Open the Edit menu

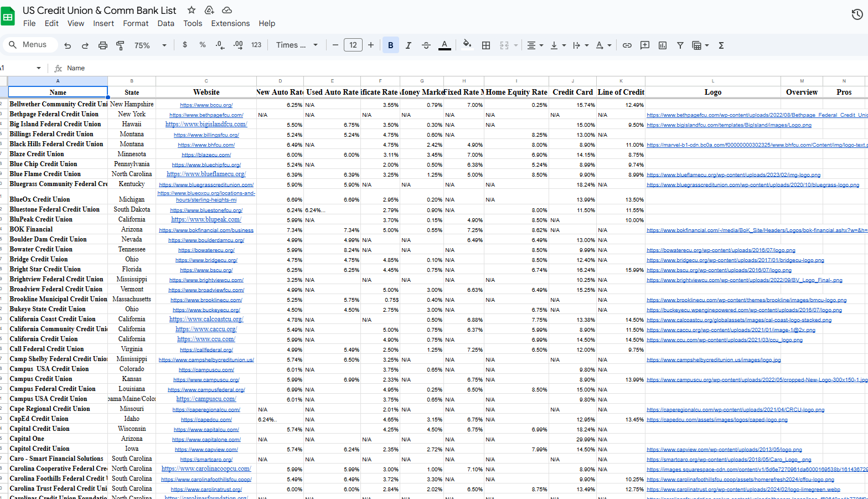51,23
